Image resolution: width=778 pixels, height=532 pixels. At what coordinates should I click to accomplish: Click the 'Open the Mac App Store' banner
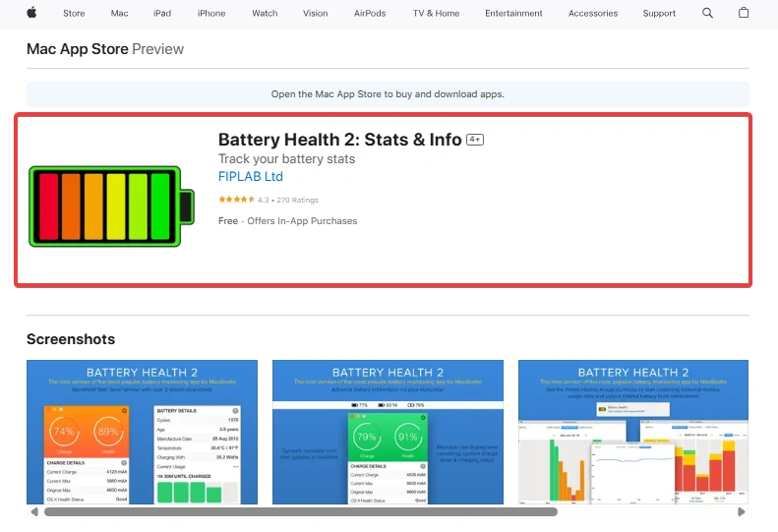click(x=388, y=94)
